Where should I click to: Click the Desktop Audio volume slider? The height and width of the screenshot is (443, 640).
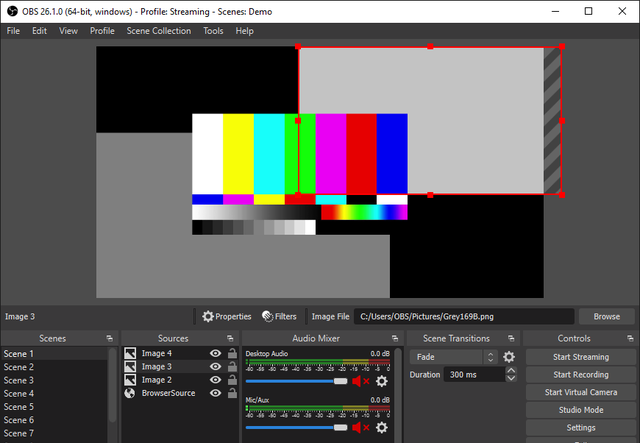[x=296, y=381]
